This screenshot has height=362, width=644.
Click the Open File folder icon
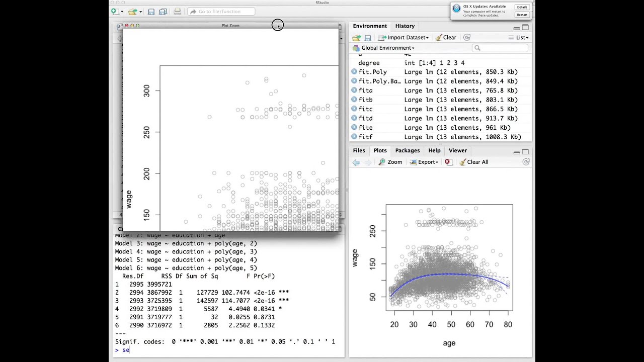(132, 12)
